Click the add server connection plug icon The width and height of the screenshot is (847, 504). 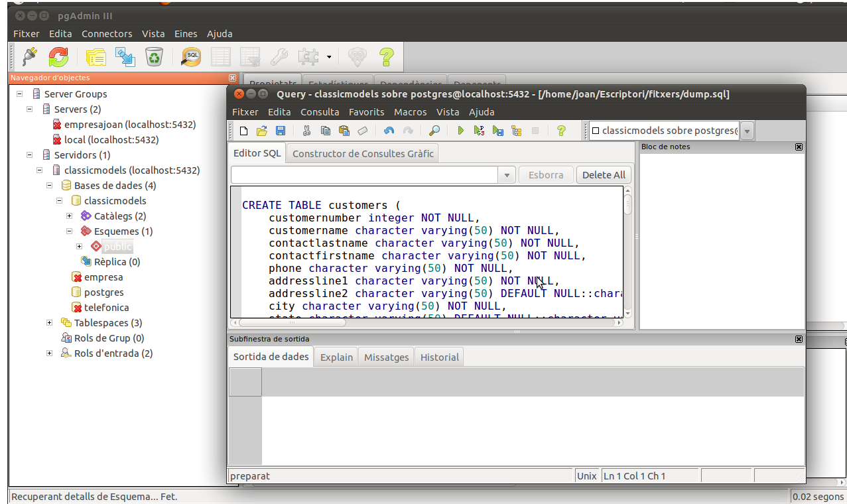[29, 57]
